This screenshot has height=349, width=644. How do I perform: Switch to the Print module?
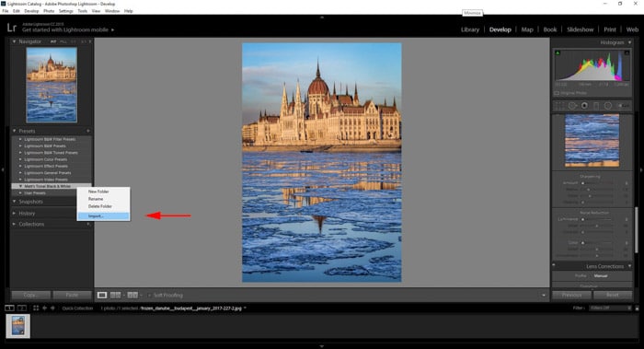pyautogui.click(x=609, y=29)
